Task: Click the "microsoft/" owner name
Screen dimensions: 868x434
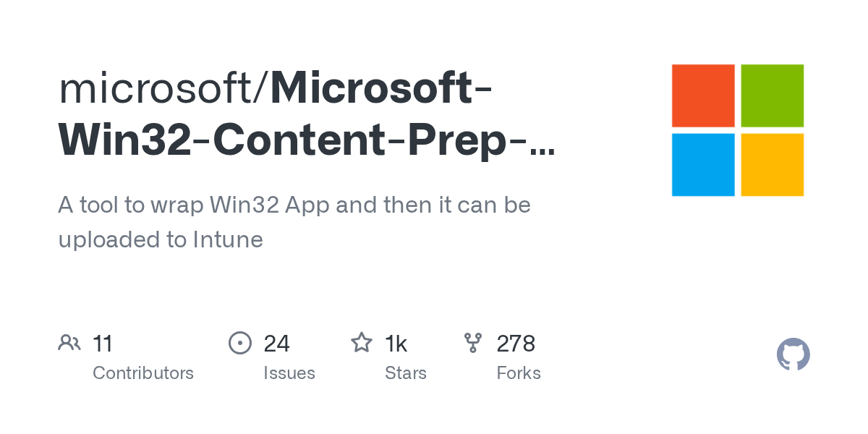Action: tap(163, 89)
